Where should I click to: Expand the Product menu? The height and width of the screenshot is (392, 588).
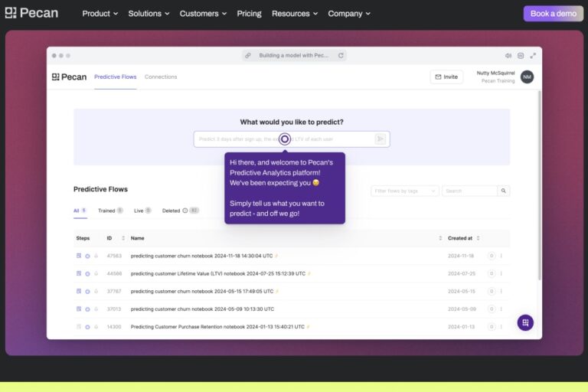(100, 14)
